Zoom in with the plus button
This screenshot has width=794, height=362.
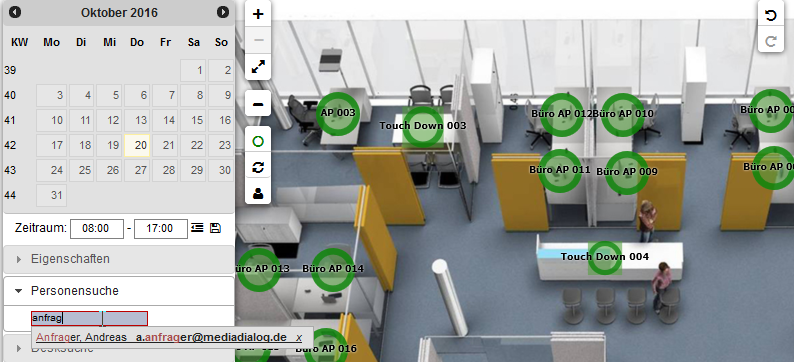point(258,14)
